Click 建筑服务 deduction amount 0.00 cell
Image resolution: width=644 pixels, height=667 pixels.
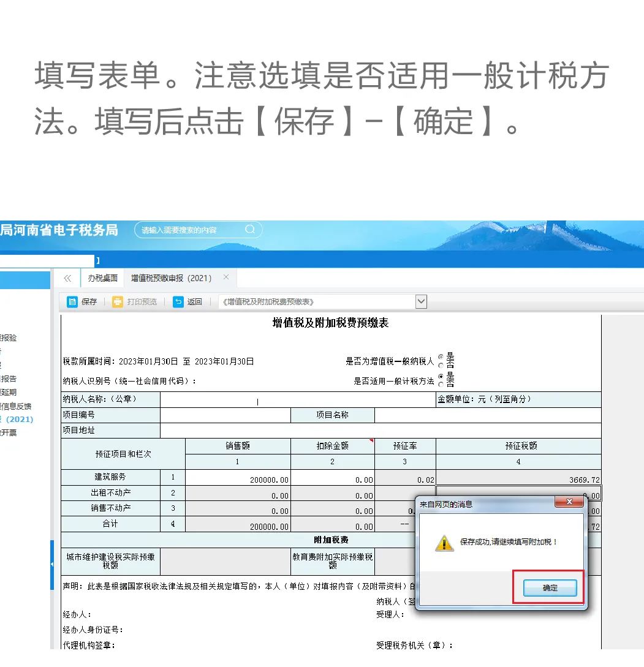[x=333, y=477]
